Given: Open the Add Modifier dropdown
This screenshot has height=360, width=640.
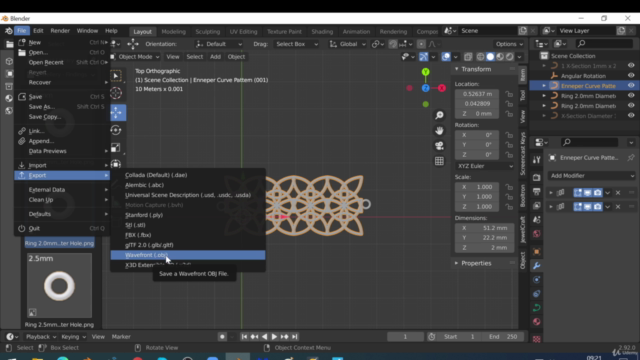Looking at the screenshot, I should coord(591,176).
